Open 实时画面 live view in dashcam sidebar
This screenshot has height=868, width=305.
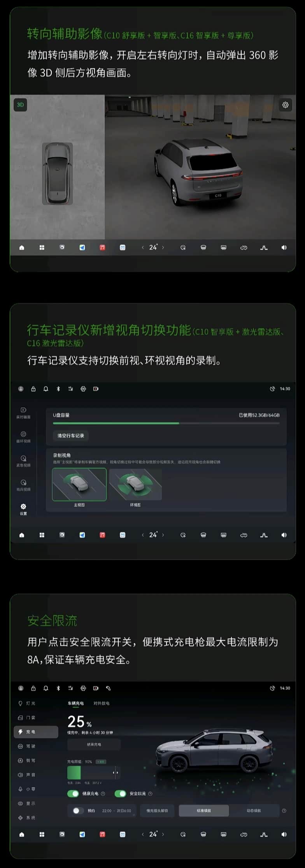(23, 413)
